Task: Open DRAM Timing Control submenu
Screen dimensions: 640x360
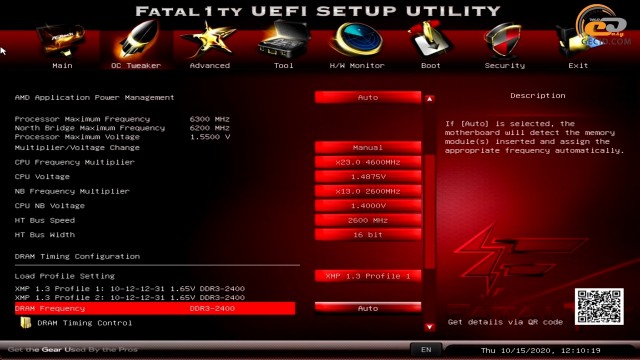Action: pos(84,323)
